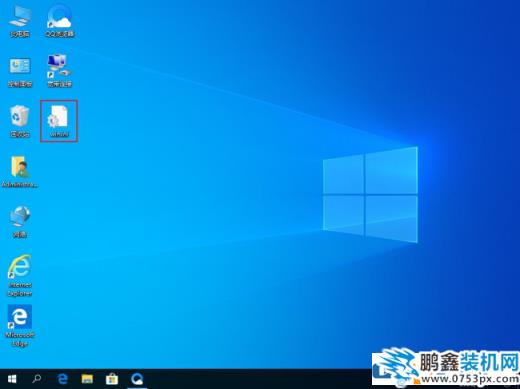Switch to QQ Browser on the taskbar
This screenshot has width=520, height=389.
point(137,379)
